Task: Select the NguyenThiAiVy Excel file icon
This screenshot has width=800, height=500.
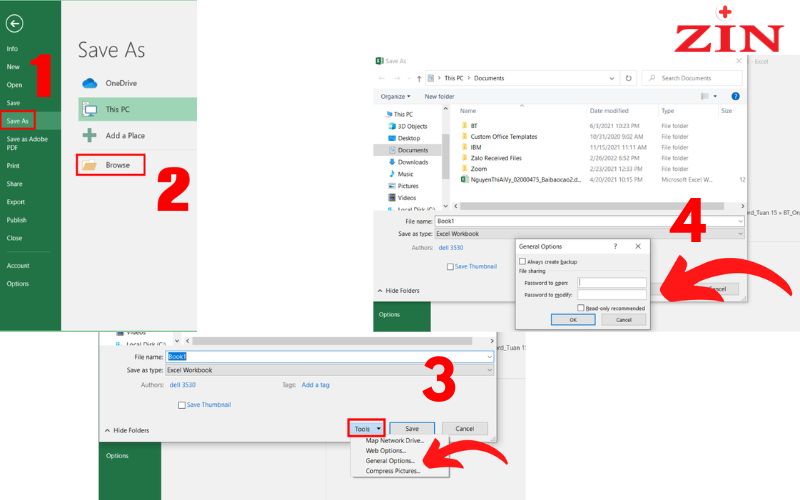Action: [x=465, y=179]
